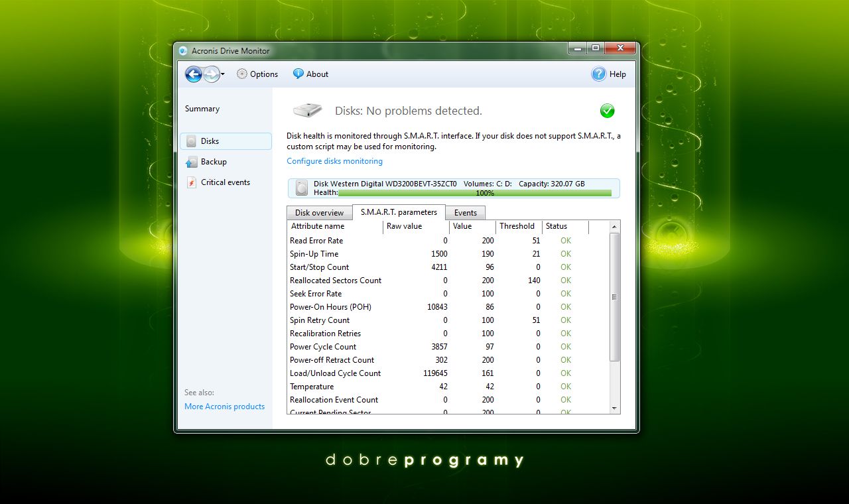Viewport: 849px width, 504px height.
Task: Select the Reallocated Sectors Count row
Action: pyautogui.click(x=448, y=281)
